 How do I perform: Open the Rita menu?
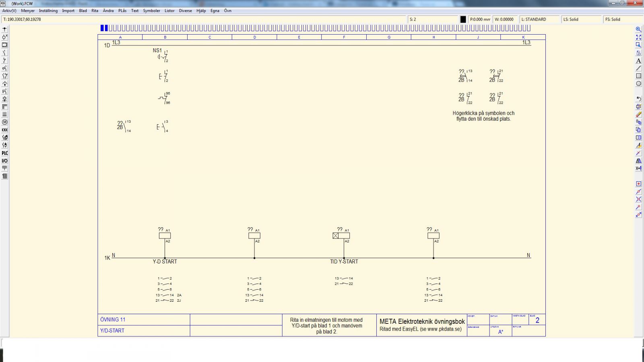(x=95, y=11)
